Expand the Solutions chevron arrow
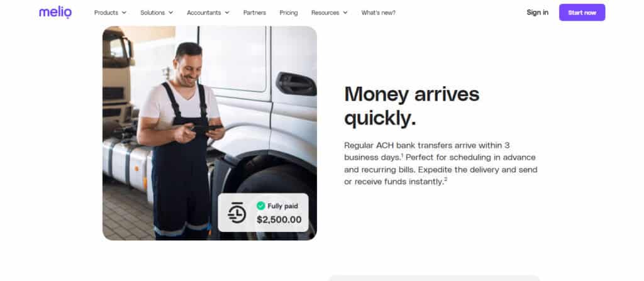 coord(171,13)
